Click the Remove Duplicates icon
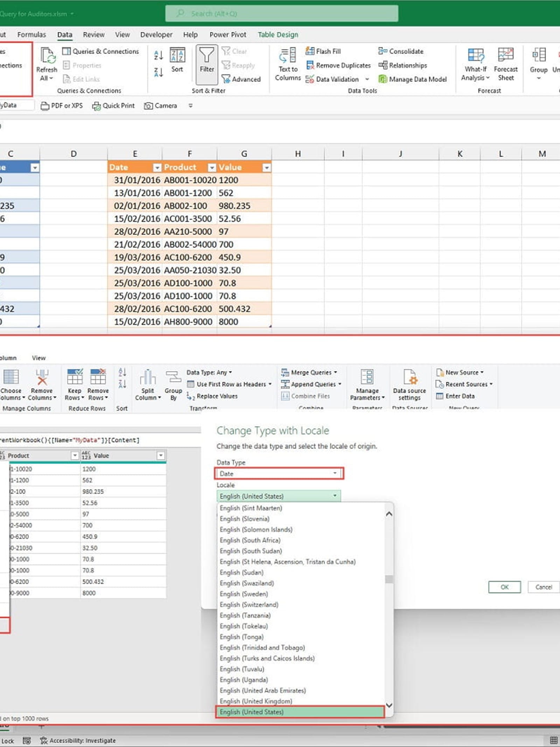560x747 pixels. (310, 65)
